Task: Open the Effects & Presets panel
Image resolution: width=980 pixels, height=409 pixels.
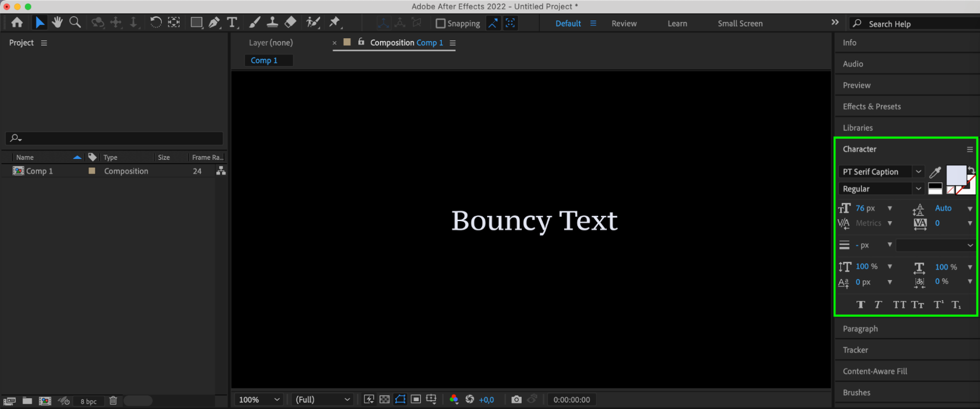Action: [872, 106]
